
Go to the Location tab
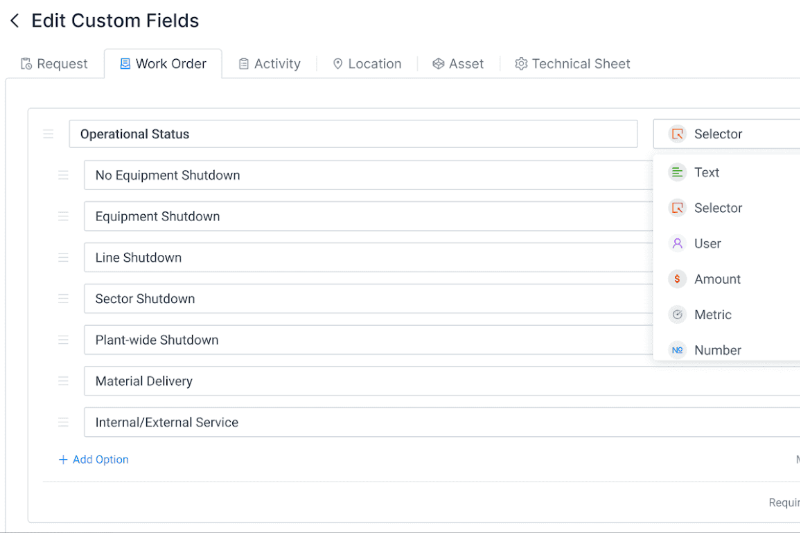tap(366, 64)
